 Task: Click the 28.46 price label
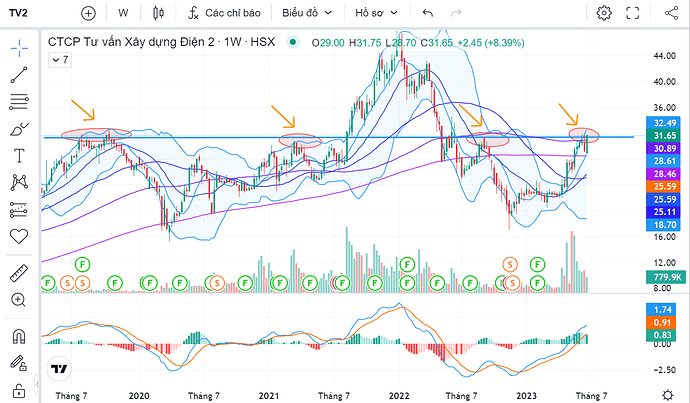[665, 174]
